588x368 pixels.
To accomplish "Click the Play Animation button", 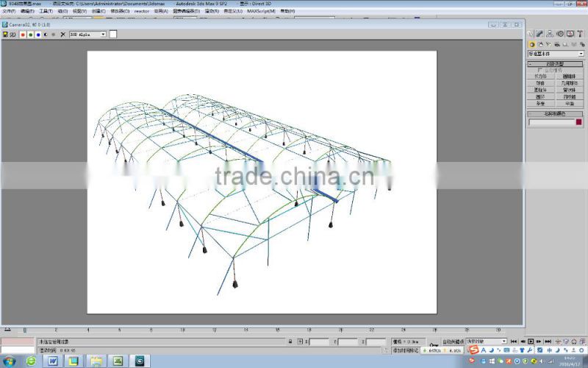I will (x=531, y=342).
